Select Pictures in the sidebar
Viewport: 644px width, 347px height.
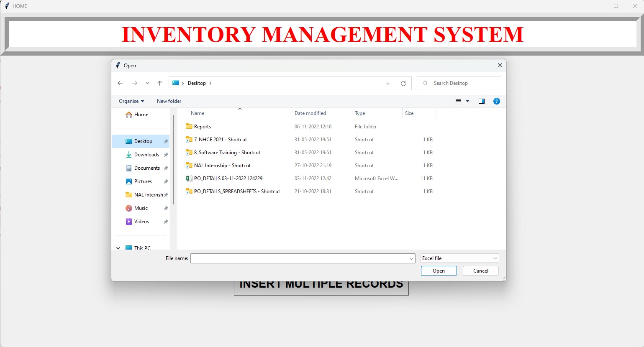[142, 181]
